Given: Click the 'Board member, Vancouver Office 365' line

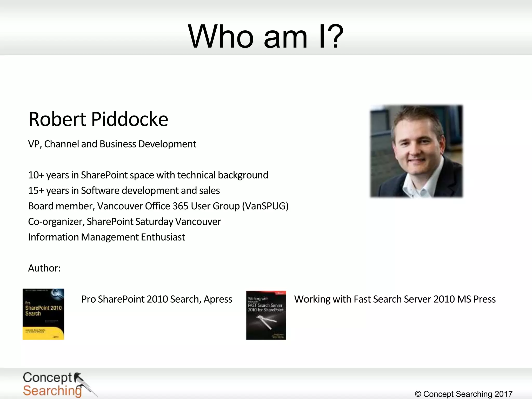Looking at the screenshot, I should click(x=158, y=206).
